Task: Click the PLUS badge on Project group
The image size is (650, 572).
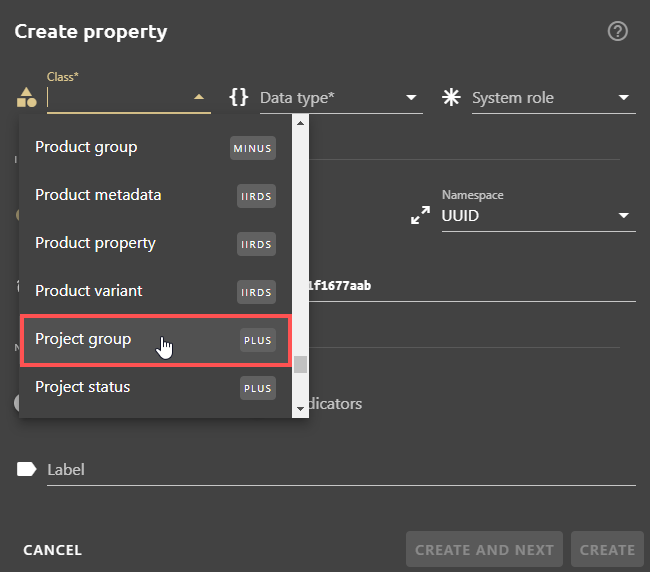Action: point(257,340)
